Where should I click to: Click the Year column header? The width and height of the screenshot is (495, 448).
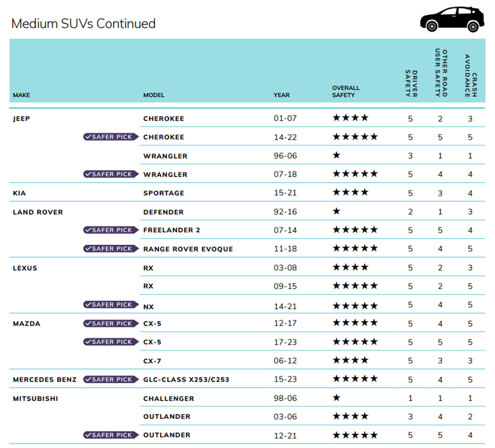pyautogui.click(x=281, y=95)
